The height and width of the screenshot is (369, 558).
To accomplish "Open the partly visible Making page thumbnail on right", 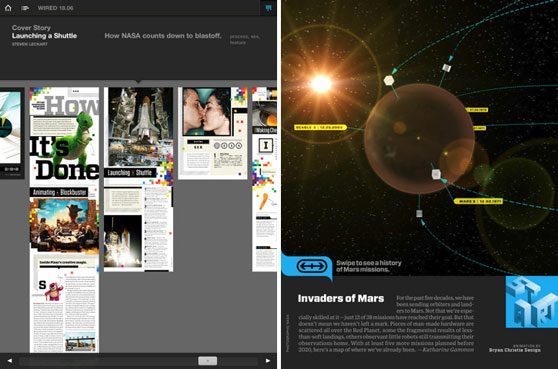I will pos(264,179).
